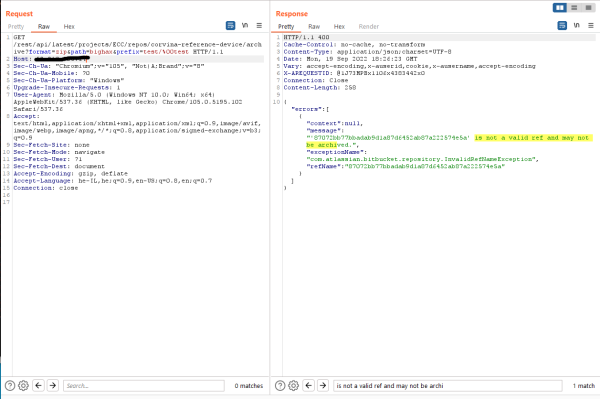Screen dimensions: 600x399
Task: Click 'Accept-Language' request header line
Action: [112, 181]
